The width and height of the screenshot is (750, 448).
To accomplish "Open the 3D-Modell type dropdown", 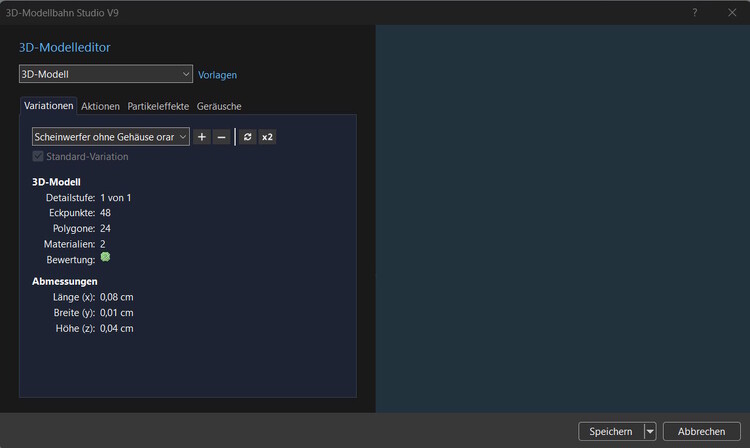I will pos(106,74).
